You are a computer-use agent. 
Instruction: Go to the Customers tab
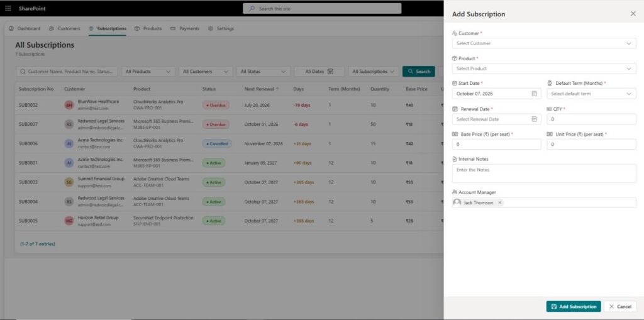65,29
